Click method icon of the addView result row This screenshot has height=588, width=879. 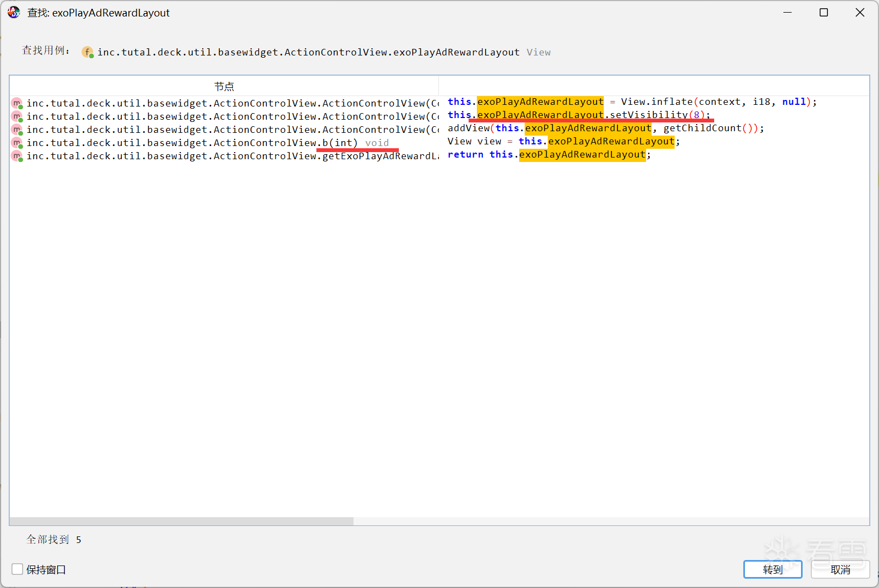point(17,130)
